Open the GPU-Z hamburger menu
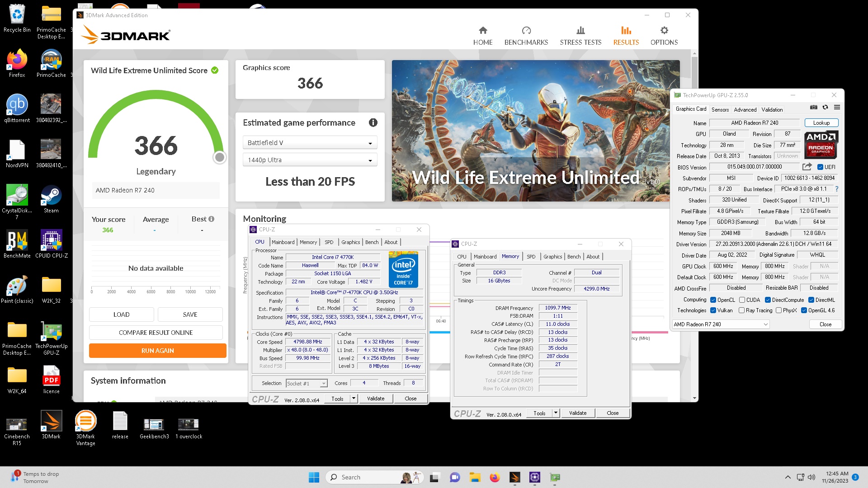Viewport: 868px width, 488px height. (837, 108)
